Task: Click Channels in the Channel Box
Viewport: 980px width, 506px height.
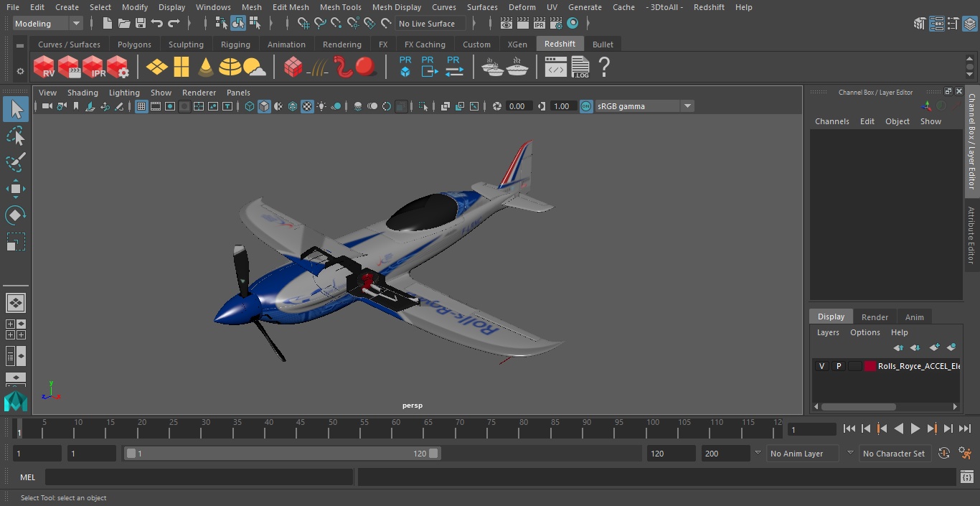Action: click(831, 121)
